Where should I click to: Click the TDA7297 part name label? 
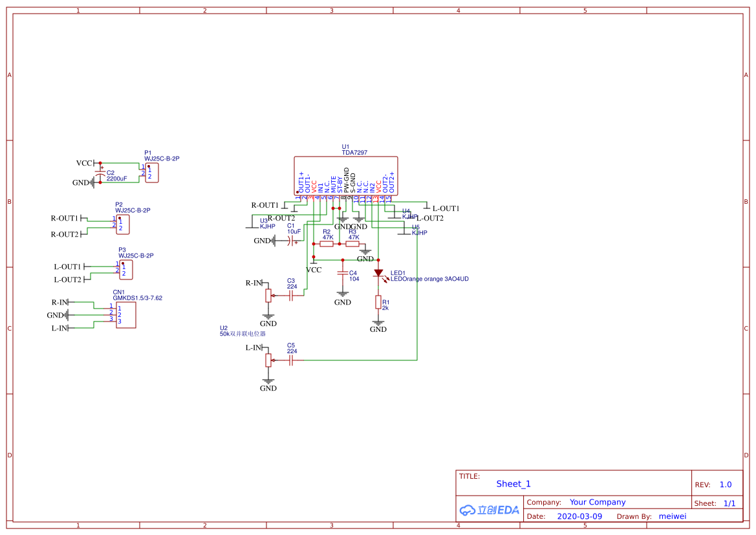pyautogui.click(x=354, y=153)
